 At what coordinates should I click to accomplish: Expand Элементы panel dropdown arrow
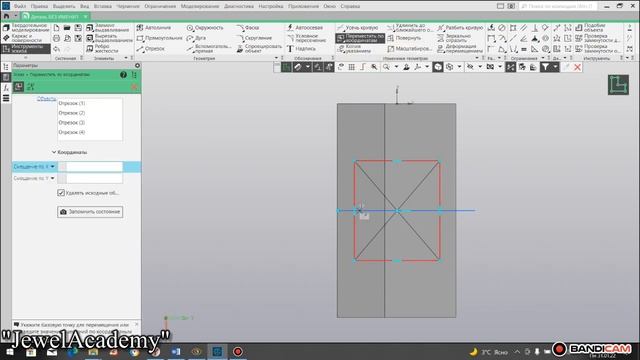(126, 58)
